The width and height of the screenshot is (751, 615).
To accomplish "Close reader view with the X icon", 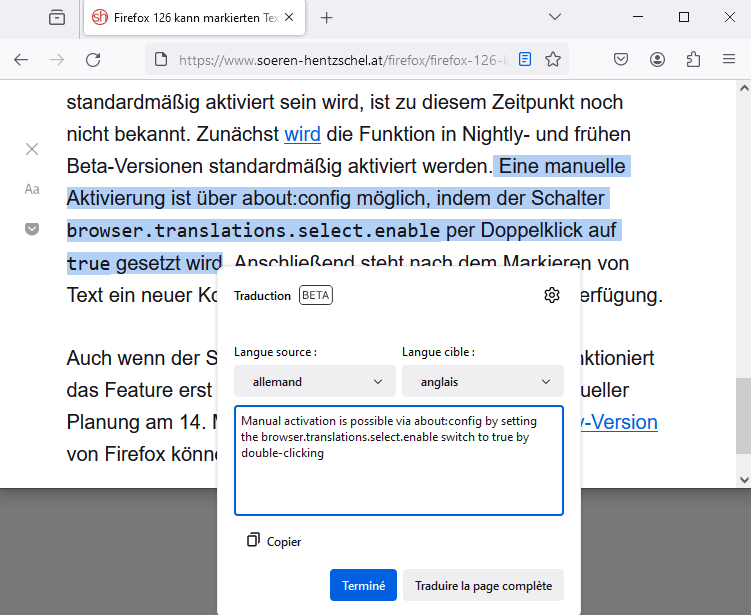I will [32, 149].
